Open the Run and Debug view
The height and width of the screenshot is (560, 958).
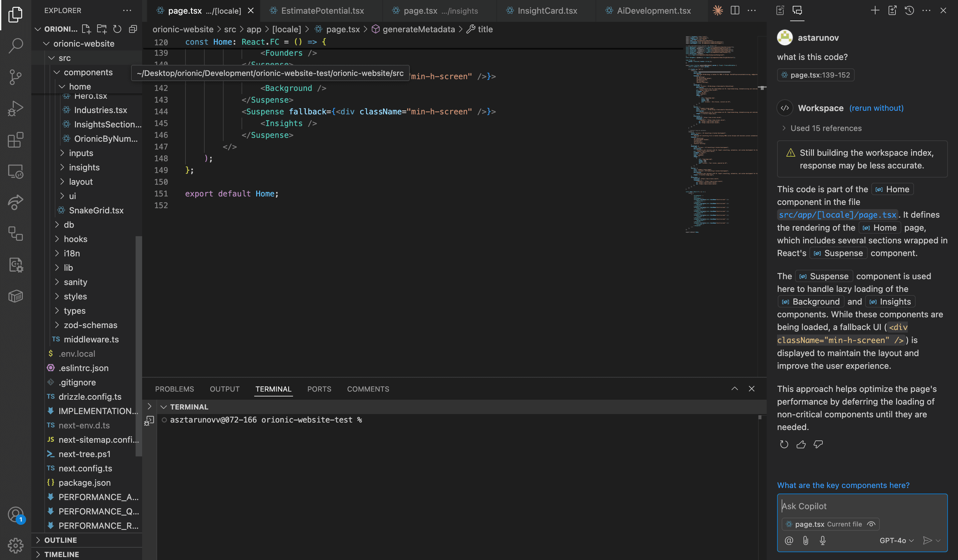(x=15, y=109)
